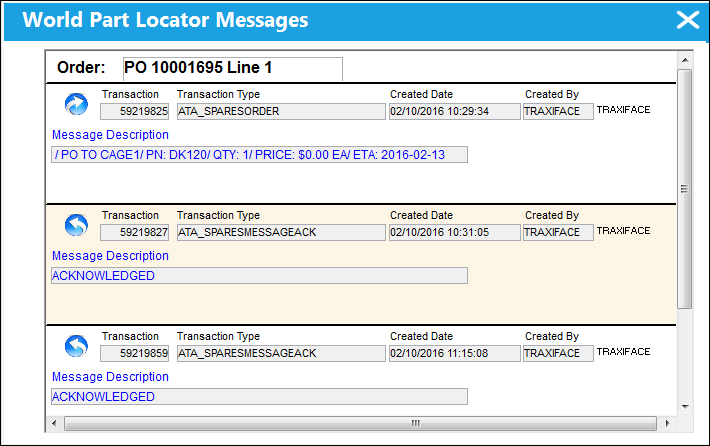Select transaction number field 59219859
Image resolution: width=710 pixels, height=446 pixels.
(x=134, y=353)
